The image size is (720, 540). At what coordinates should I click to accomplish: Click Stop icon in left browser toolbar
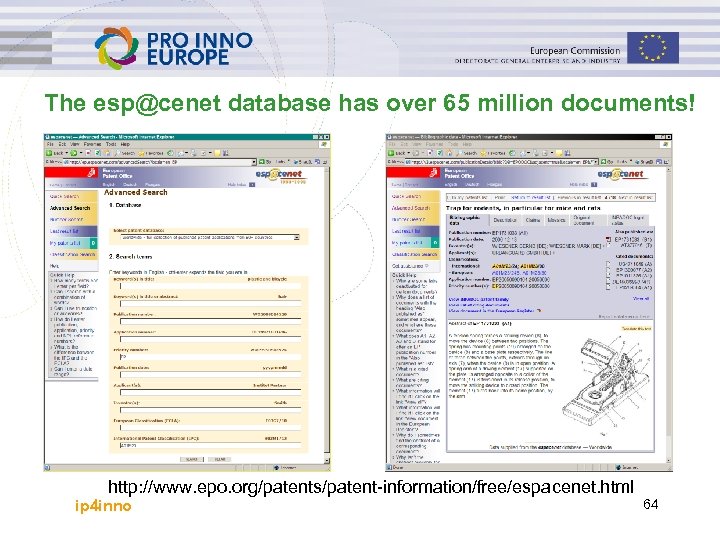pos(88,153)
